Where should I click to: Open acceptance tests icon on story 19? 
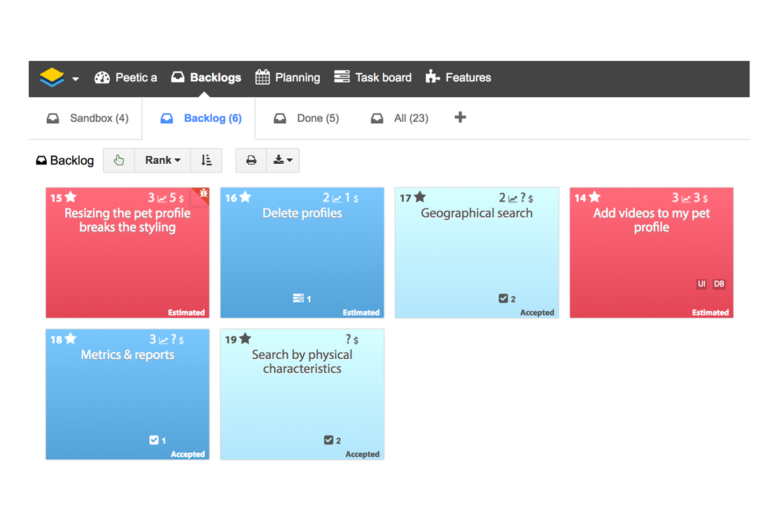tap(328, 440)
